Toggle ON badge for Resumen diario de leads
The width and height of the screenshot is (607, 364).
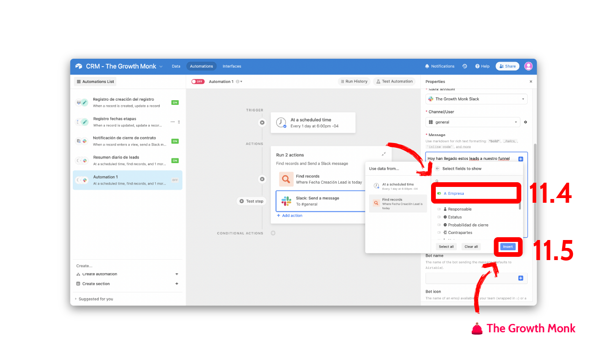click(175, 161)
